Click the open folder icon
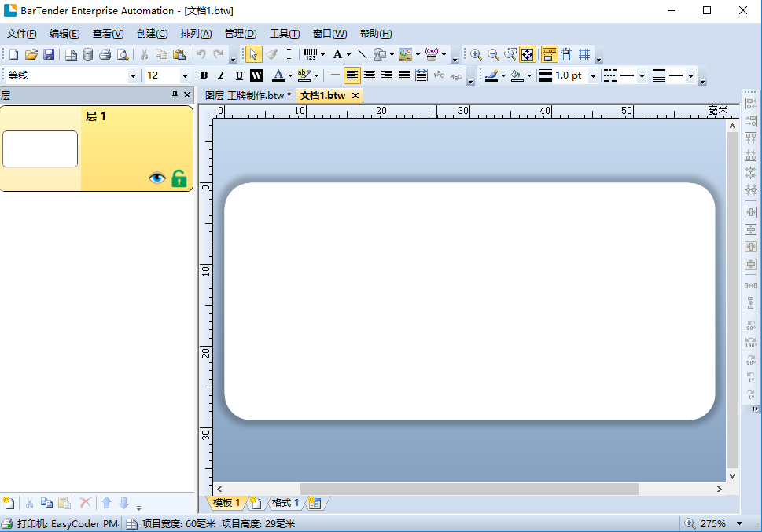The image size is (762, 532). [x=31, y=54]
